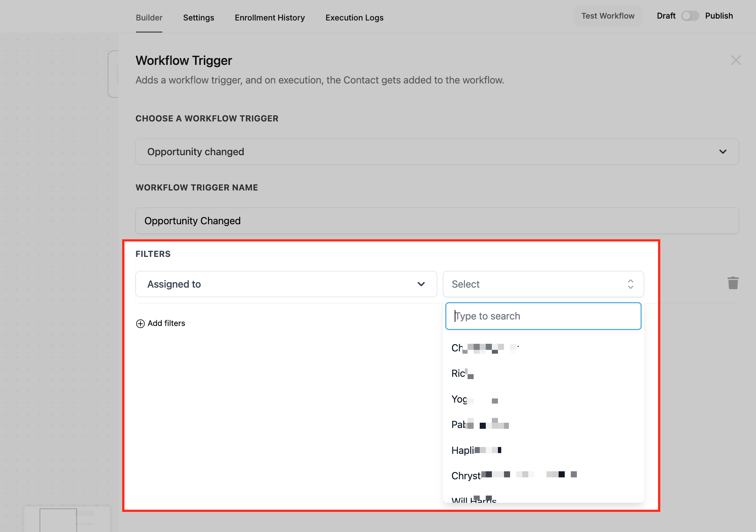This screenshot has height=532, width=756.
Task: Toggle the Draft/Publish switch
Action: (x=690, y=16)
